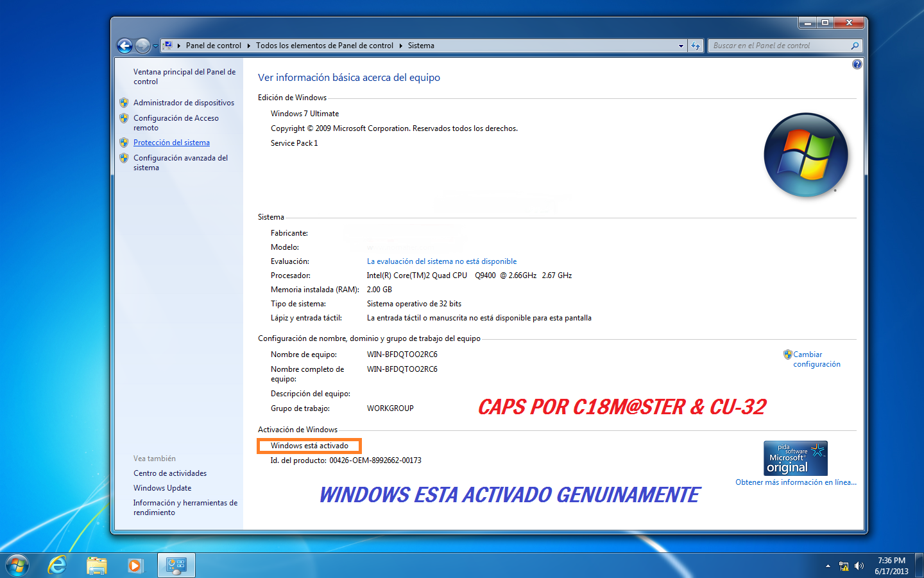Click the Control Panel taskbar button
Screen dimensions: 924x578
point(176,565)
